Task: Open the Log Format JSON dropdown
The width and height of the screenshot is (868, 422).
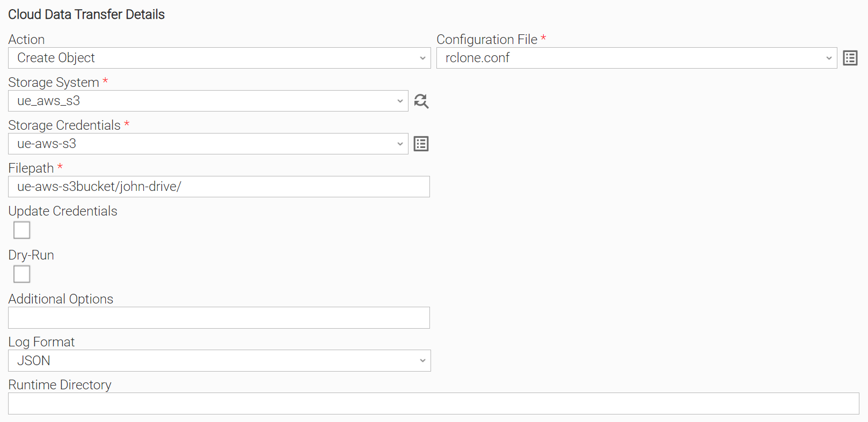Action: 220,360
